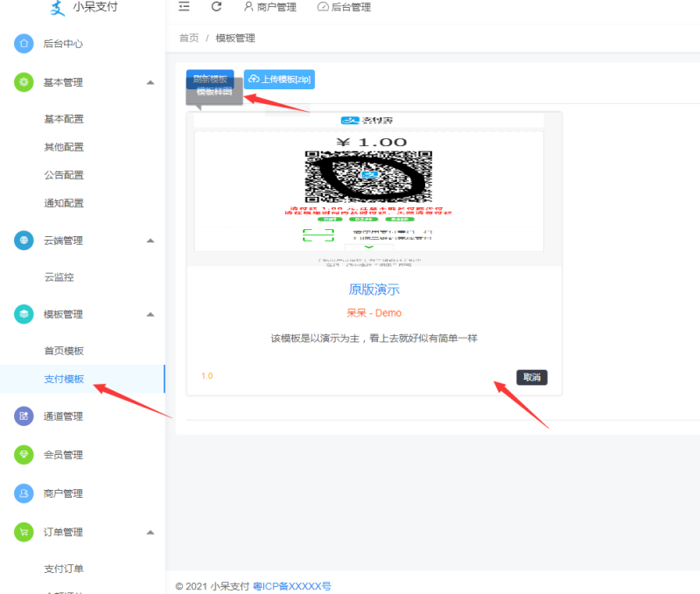Screen dimensions: 700x594
Task: Open the 粤ICP备XXXXX号 footer link
Action: 292,586
